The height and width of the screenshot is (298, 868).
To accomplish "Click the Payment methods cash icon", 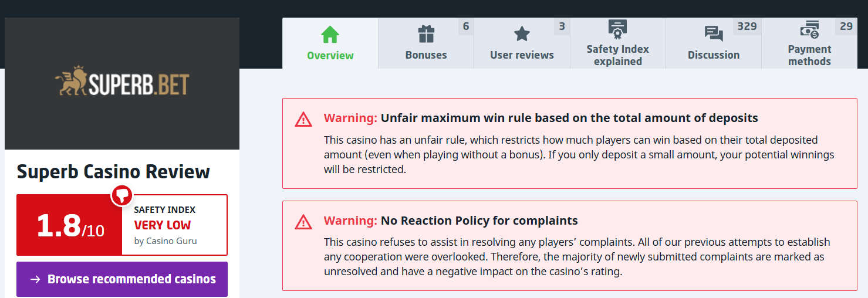I will point(809,29).
